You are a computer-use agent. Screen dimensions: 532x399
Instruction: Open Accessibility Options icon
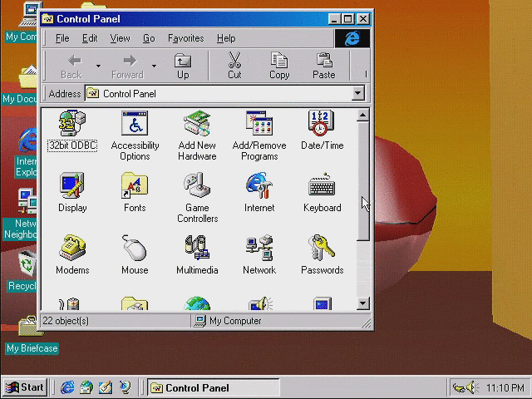coord(135,123)
